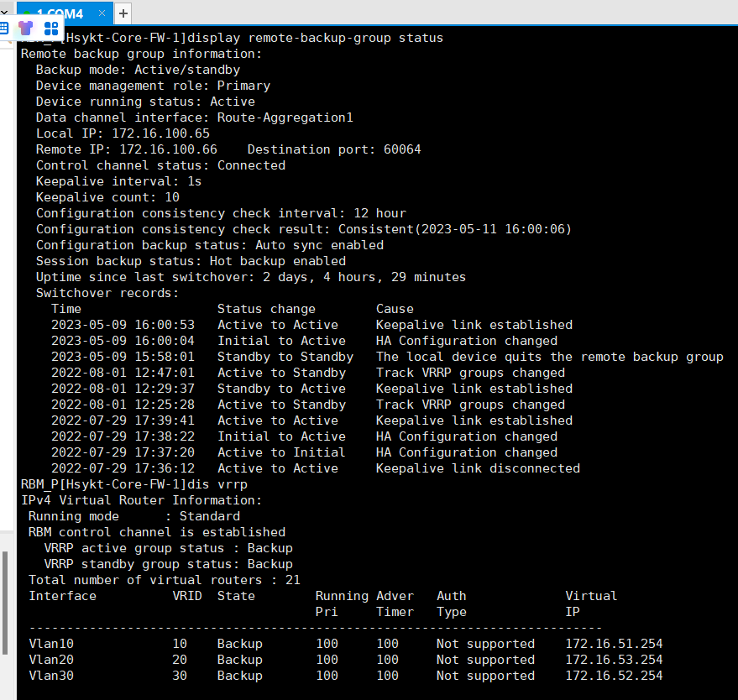Click 'Total number of virtual routers : 21'
The width and height of the screenshot is (738, 700).
pyautogui.click(x=165, y=581)
